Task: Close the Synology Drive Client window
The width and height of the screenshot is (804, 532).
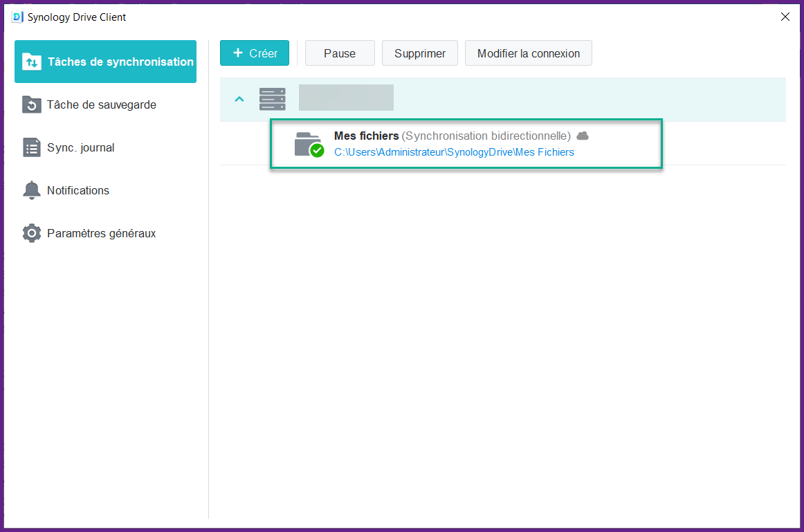Action: pyautogui.click(x=785, y=17)
